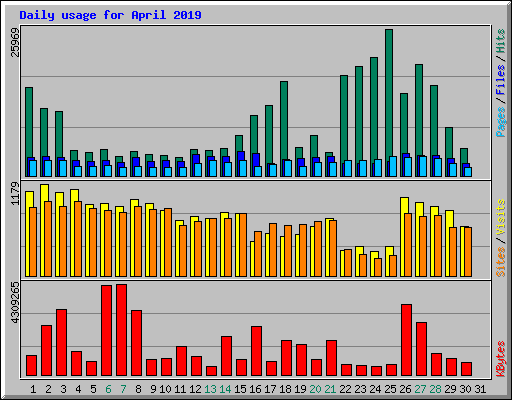
Task: Click the yellow 'Visits' legend label
Action: pos(500,217)
